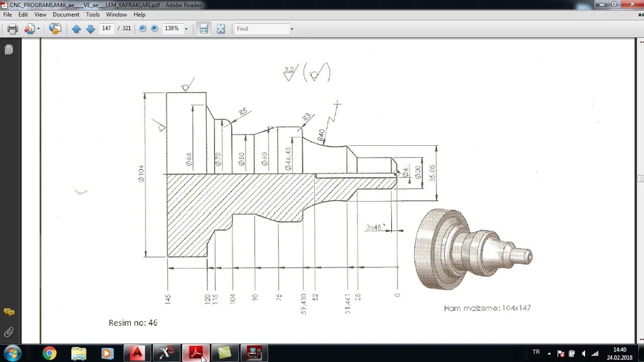Screen dimensions: 644x362
Task: Click the page number field showing 147
Action: click(x=107, y=29)
